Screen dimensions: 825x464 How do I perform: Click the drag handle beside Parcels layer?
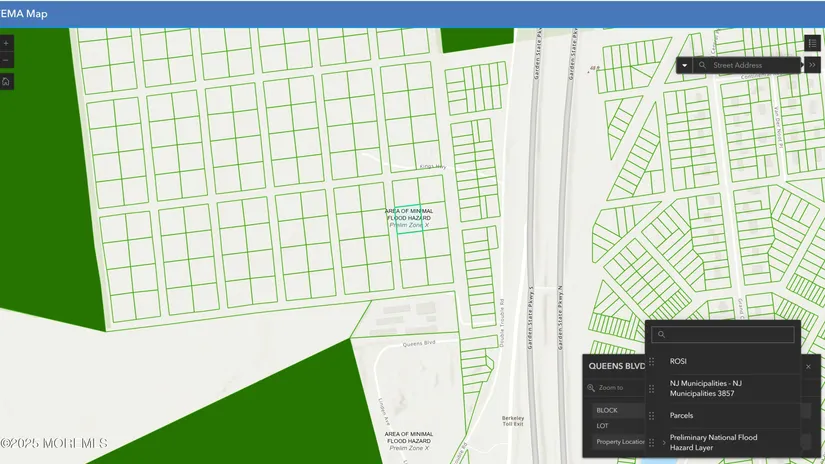(653, 415)
